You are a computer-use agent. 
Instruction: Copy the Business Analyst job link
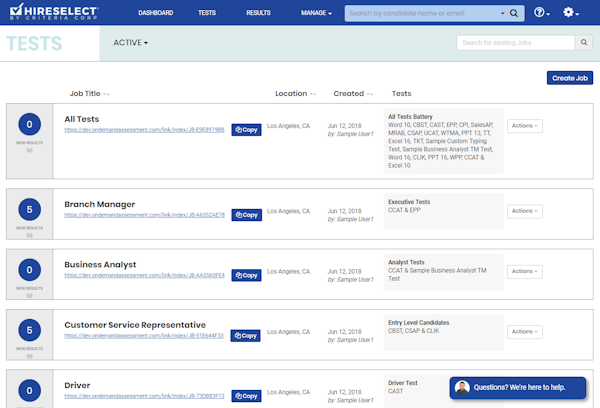(246, 274)
